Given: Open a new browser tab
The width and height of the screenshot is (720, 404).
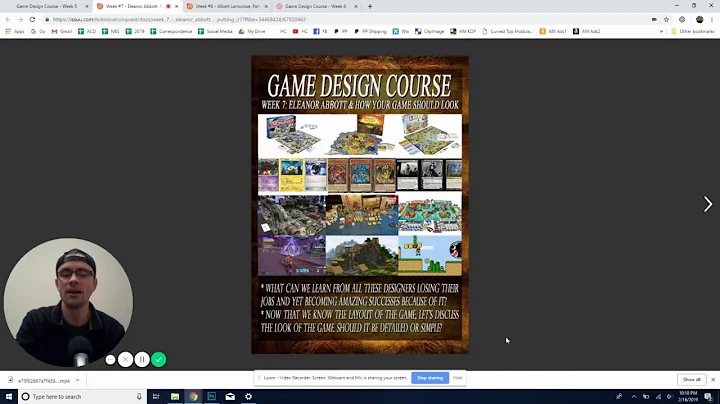Looking at the screenshot, I should click(x=370, y=6).
